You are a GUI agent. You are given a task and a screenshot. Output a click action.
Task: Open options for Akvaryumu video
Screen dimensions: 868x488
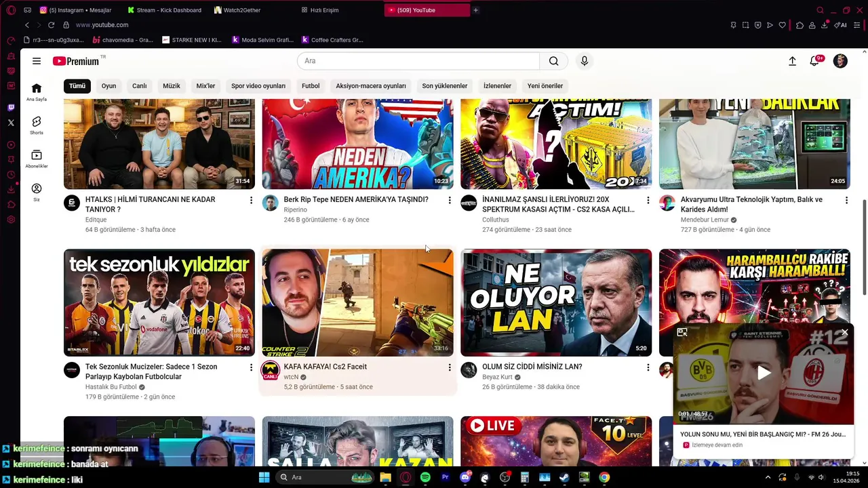(x=846, y=201)
